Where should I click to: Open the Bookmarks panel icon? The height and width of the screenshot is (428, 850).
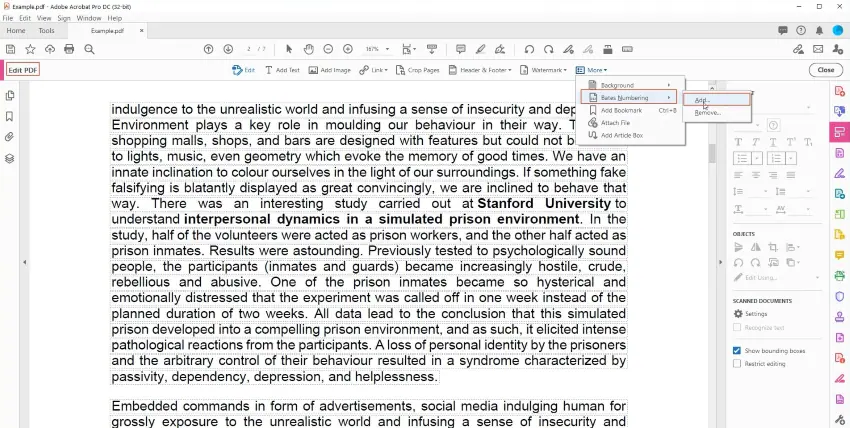click(9, 116)
